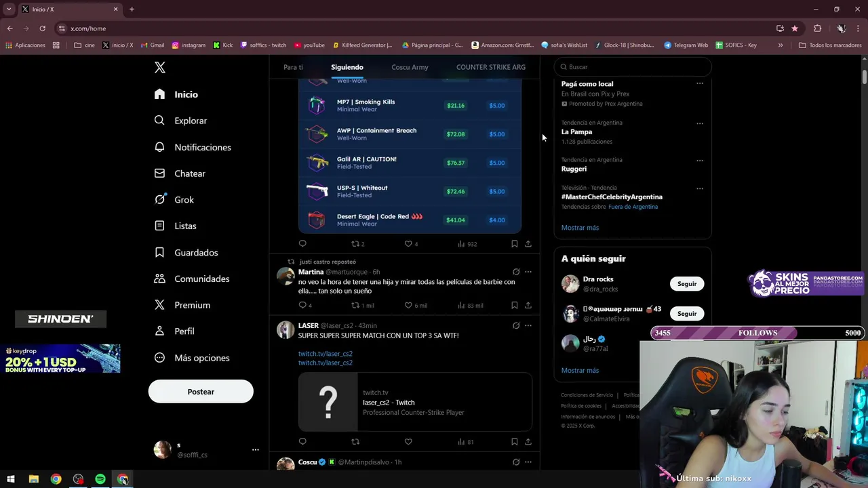Open Más opciones menu

click(x=192, y=358)
